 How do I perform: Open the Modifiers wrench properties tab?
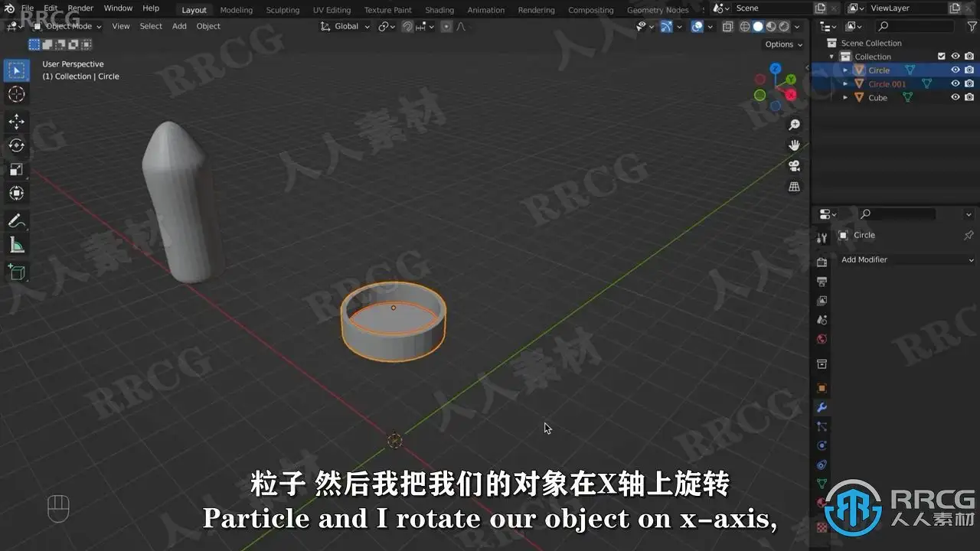822,407
